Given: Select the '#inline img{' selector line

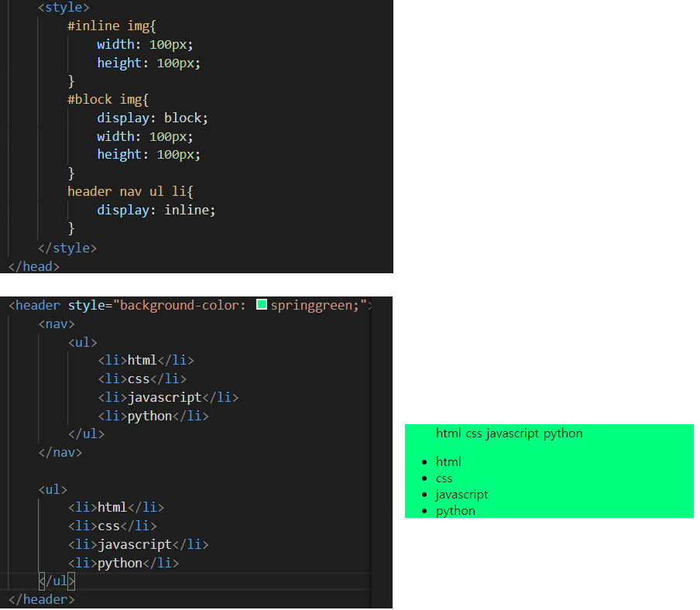Looking at the screenshot, I should click(x=112, y=26).
